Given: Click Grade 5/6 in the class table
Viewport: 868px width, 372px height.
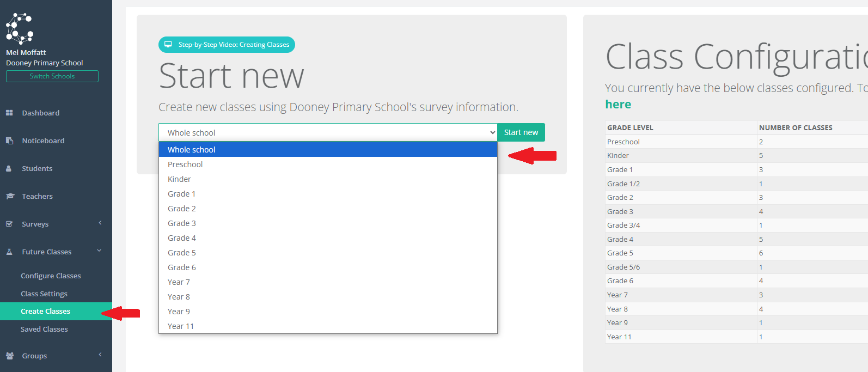Looking at the screenshot, I should pyautogui.click(x=624, y=267).
